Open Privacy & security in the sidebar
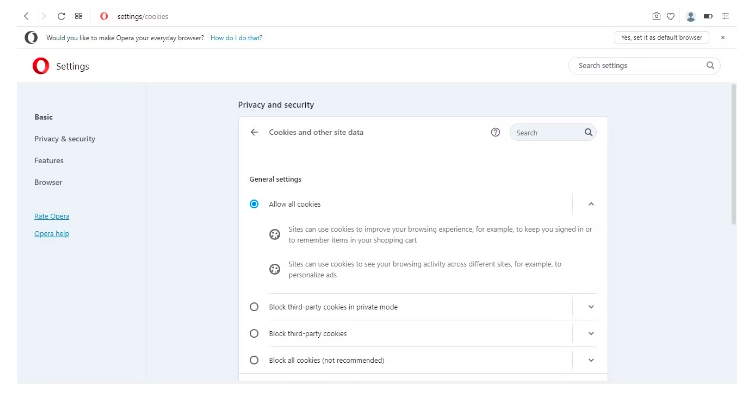 (x=65, y=139)
